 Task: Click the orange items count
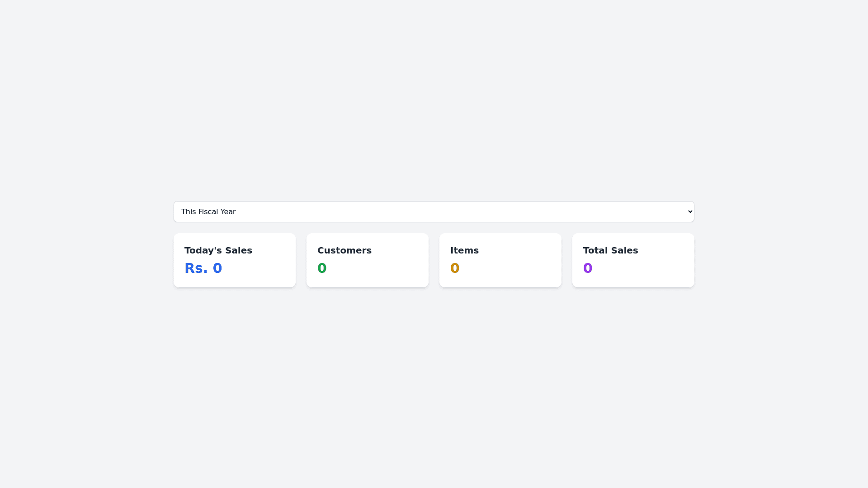pyautogui.click(x=455, y=268)
